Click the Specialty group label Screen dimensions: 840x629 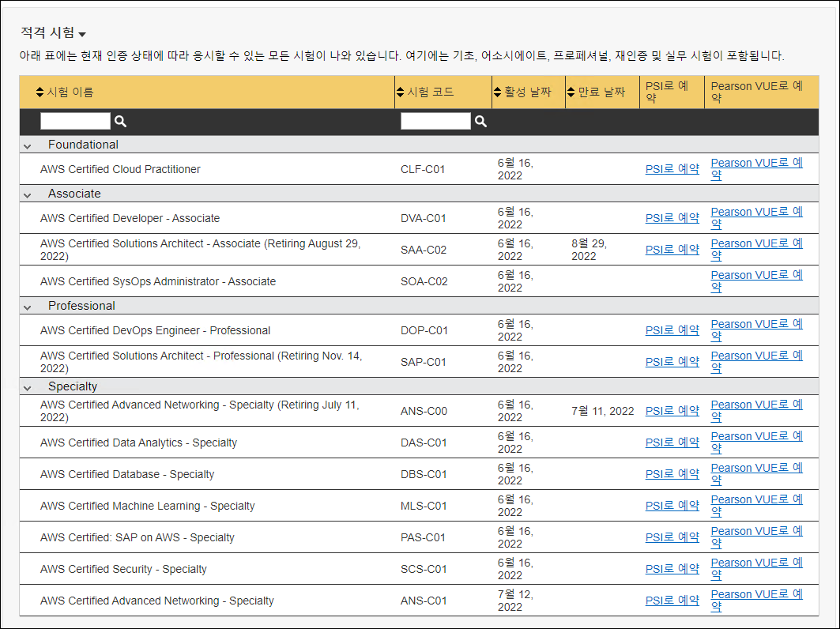[73, 386]
